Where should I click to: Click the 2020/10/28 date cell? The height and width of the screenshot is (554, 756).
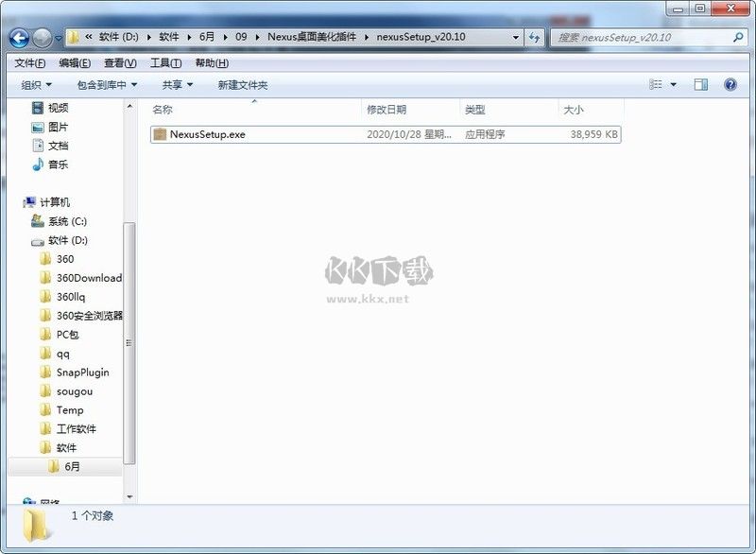click(x=409, y=134)
